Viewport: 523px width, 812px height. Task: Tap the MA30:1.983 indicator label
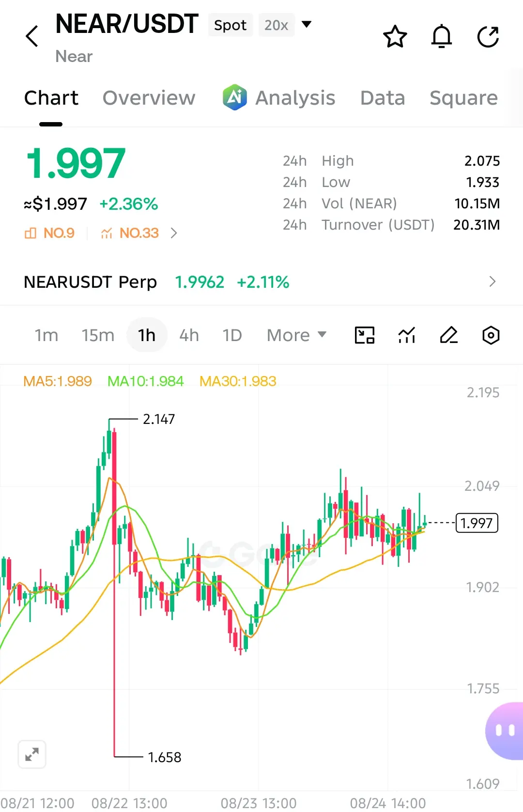point(238,381)
